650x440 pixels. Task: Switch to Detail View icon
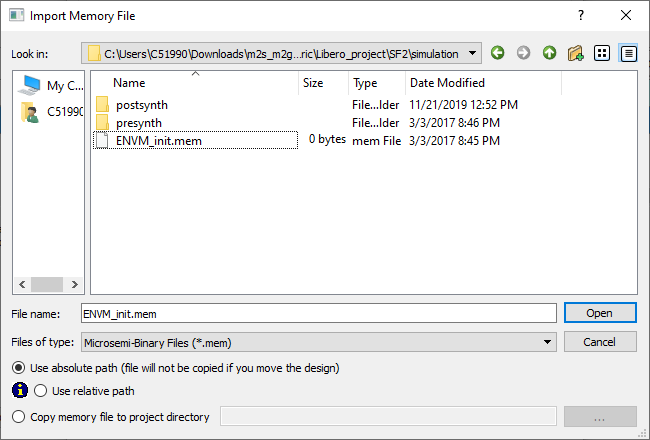pyautogui.click(x=628, y=53)
